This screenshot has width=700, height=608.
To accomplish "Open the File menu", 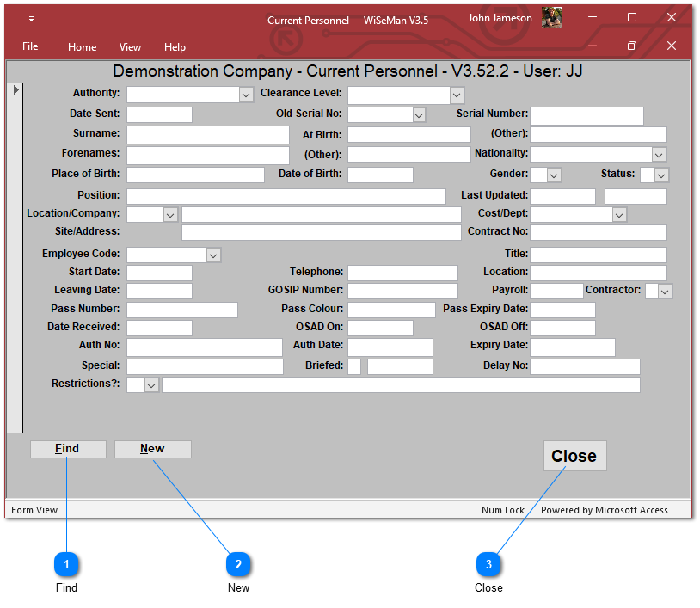I will (x=30, y=46).
